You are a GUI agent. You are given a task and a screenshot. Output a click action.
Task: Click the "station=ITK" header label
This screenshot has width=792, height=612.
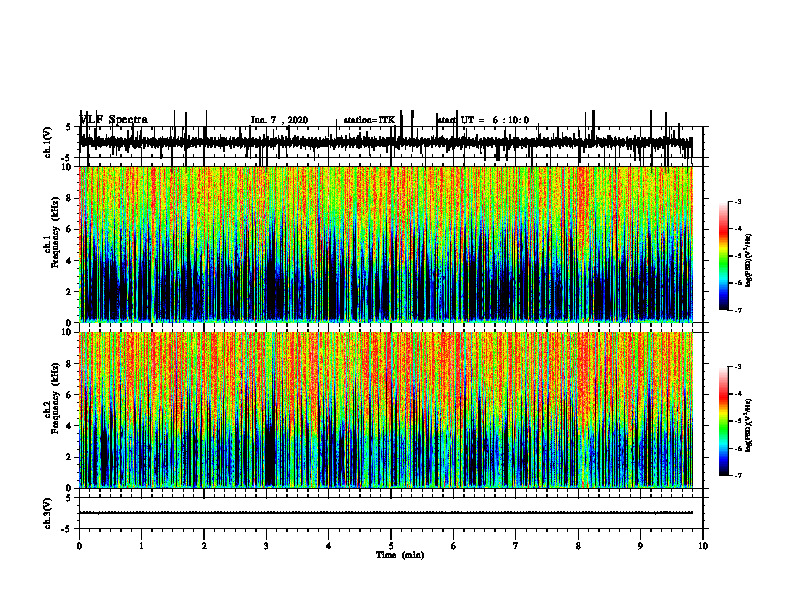pos(369,120)
